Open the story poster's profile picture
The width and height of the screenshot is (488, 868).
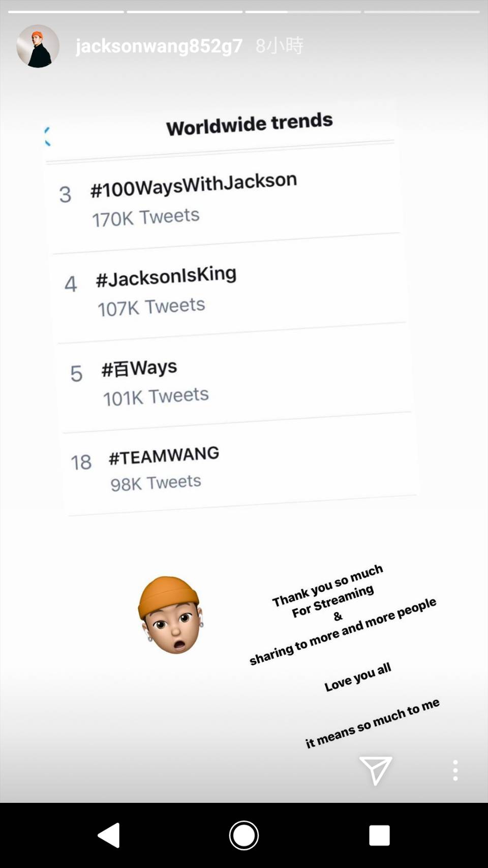coord(38,46)
